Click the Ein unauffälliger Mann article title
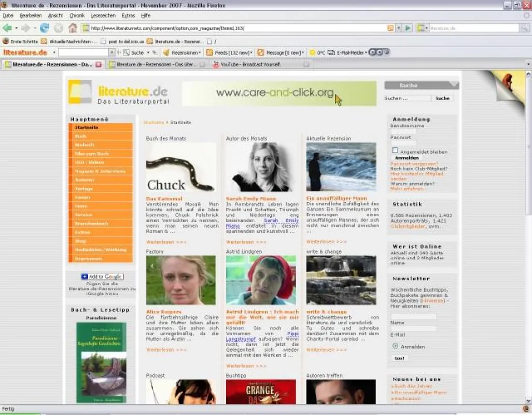This screenshot has width=532, height=415. click(337, 199)
